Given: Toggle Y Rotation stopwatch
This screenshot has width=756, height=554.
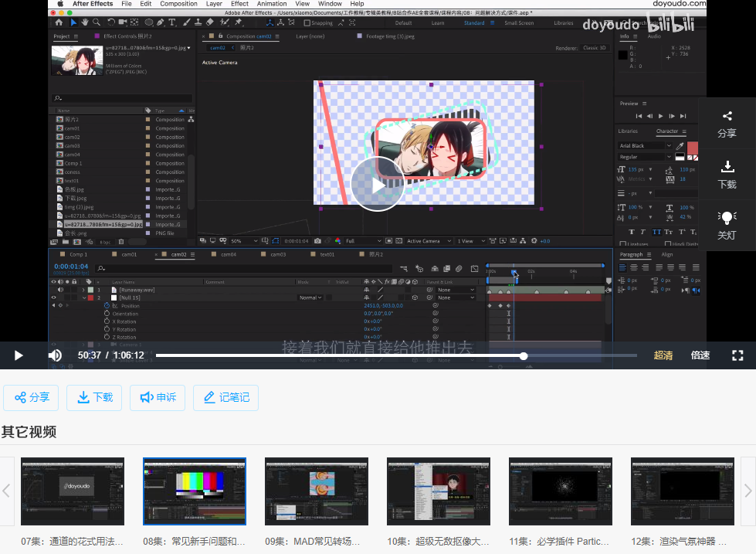Looking at the screenshot, I should click(107, 329).
